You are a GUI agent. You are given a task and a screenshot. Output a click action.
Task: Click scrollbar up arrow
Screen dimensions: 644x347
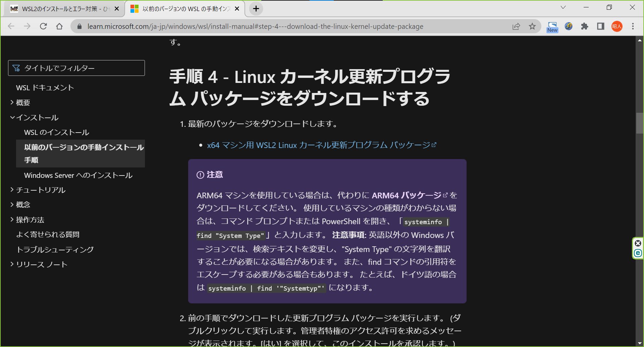[x=640, y=40]
